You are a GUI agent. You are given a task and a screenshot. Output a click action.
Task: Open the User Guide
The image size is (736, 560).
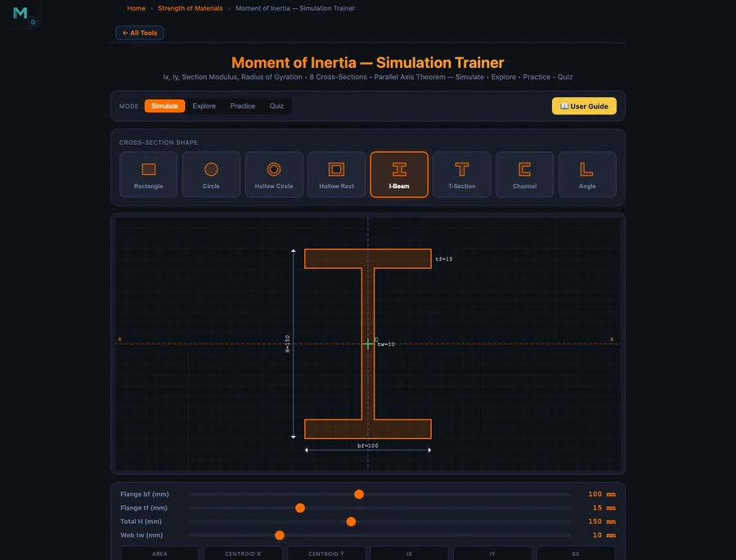[584, 106]
